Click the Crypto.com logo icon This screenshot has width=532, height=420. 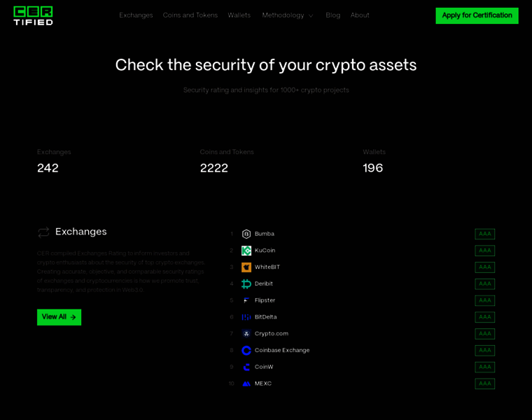tap(246, 334)
